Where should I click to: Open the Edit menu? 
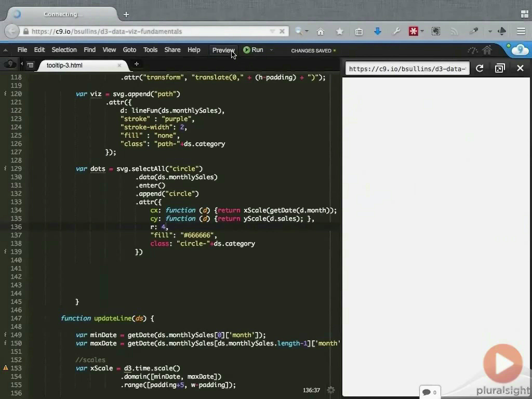click(39, 50)
